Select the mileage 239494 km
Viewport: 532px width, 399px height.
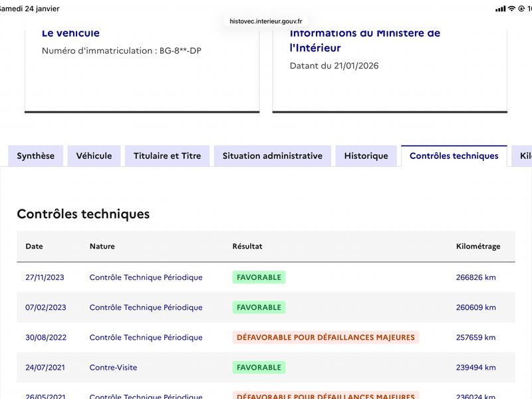[475, 368]
